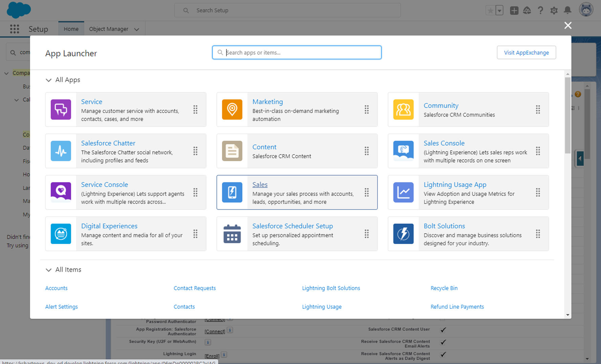601x364 pixels.
Task: Open the Contacts item link
Action: [x=184, y=307]
